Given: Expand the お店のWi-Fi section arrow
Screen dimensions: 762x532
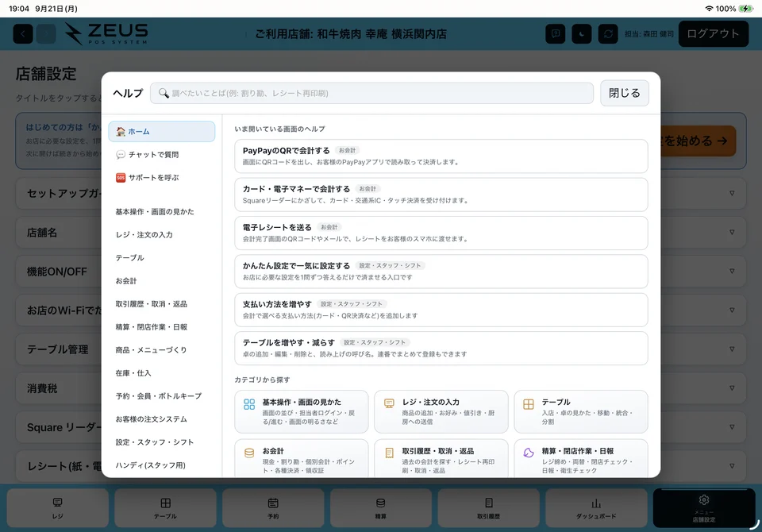Looking at the screenshot, I should (732, 310).
